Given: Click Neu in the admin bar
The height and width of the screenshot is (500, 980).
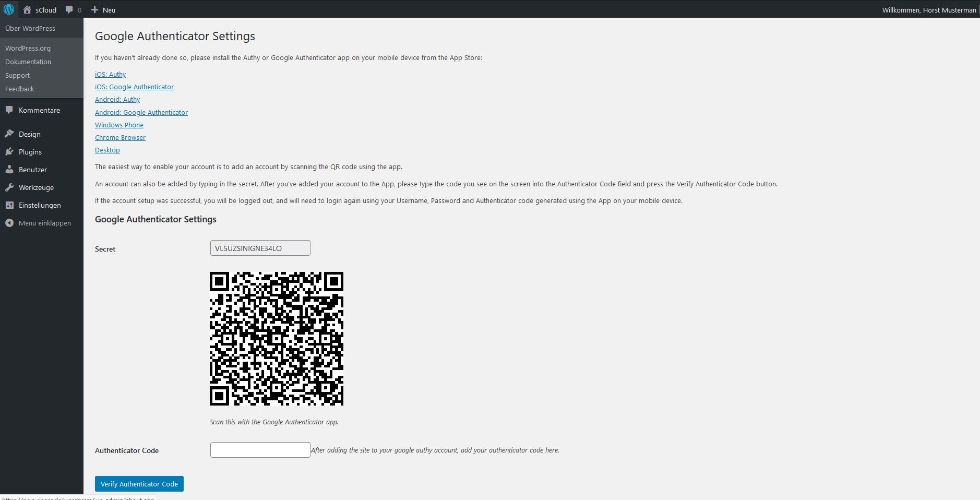Looking at the screenshot, I should (109, 10).
